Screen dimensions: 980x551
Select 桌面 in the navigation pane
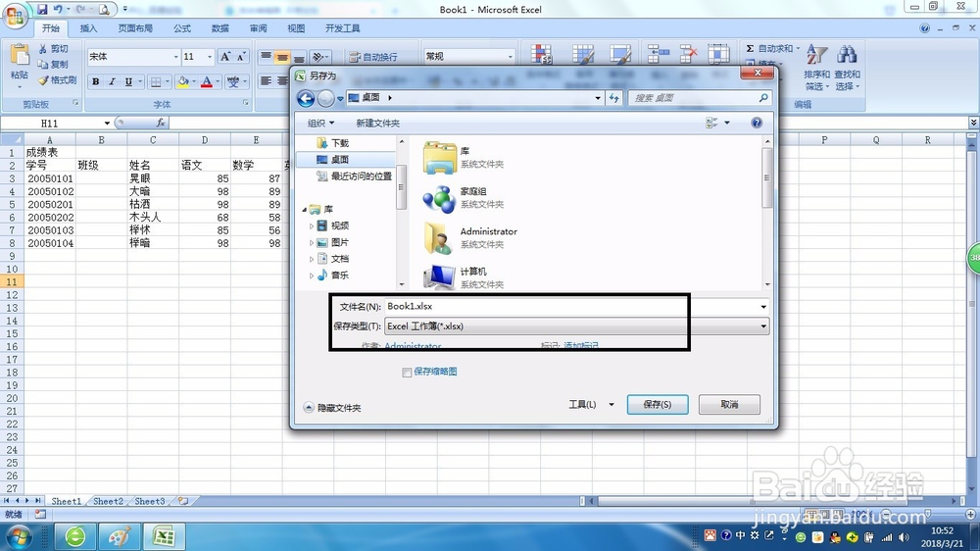(346, 160)
